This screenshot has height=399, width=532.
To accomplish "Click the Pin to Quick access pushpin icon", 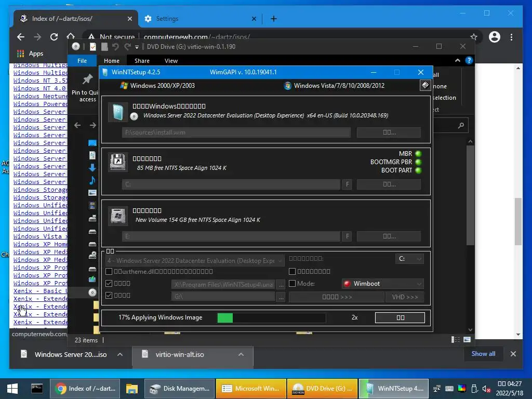I will tap(87, 79).
